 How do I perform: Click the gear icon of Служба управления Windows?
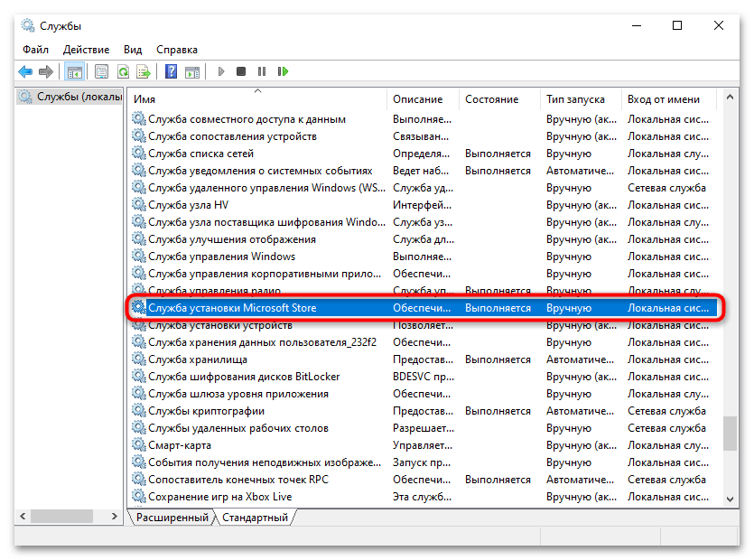pos(139,256)
